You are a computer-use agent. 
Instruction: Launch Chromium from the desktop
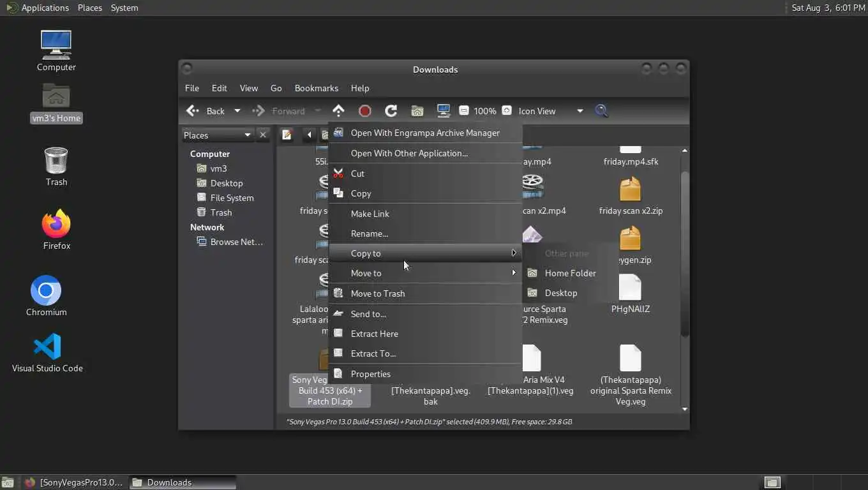[46, 296]
